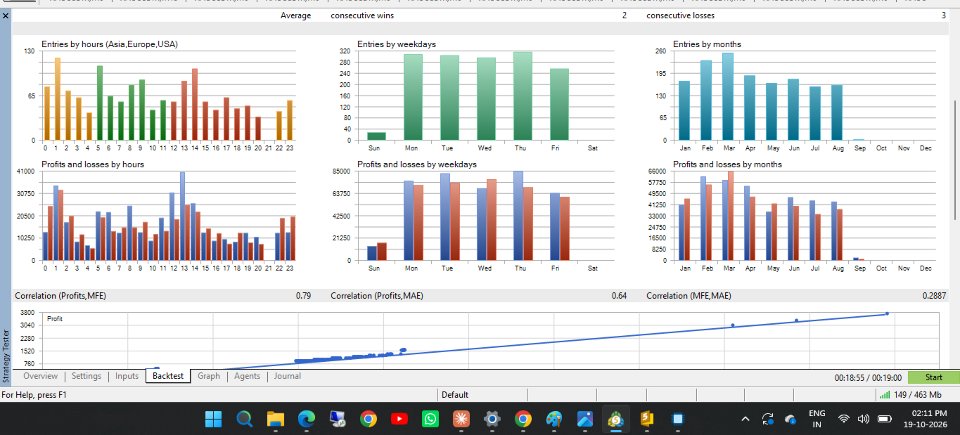Open the blue square app in taskbar
The width and height of the screenshot is (960, 435).
pos(678,419)
